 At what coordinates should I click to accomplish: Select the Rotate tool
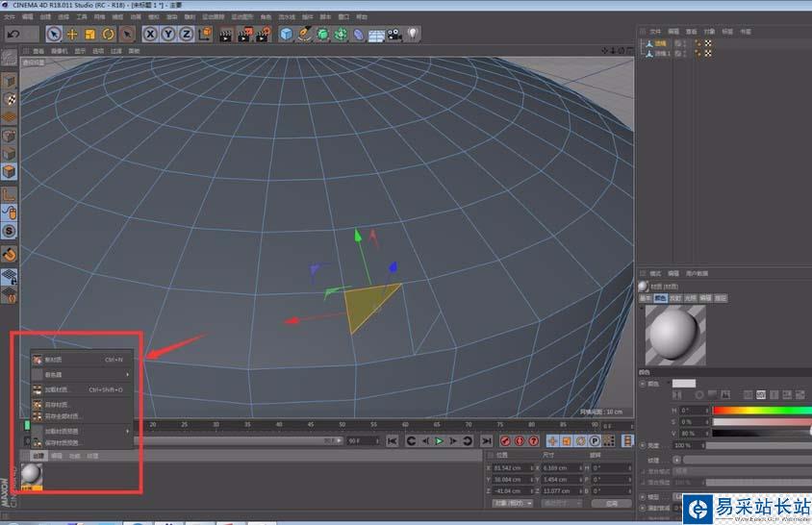tap(108, 34)
